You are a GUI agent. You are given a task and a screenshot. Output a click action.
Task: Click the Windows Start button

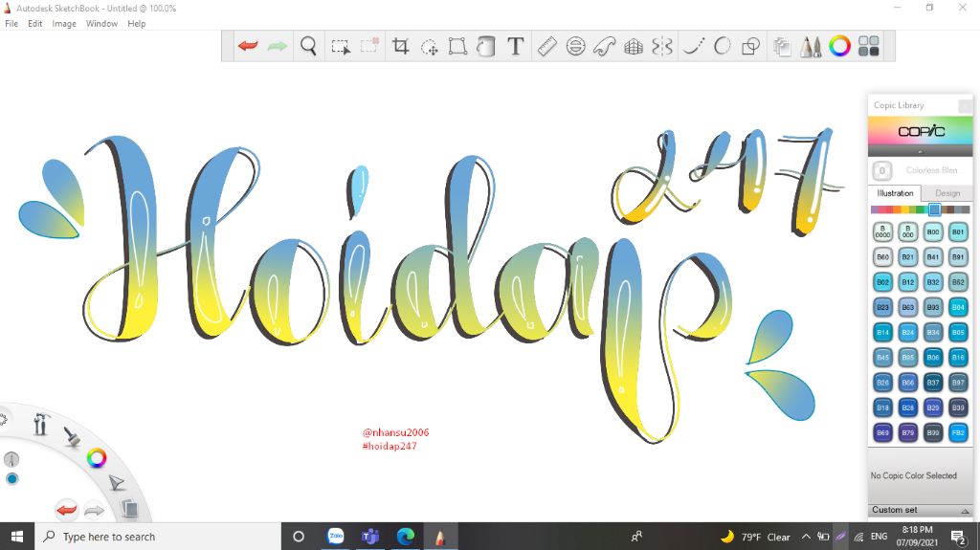[x=17, y=537]
